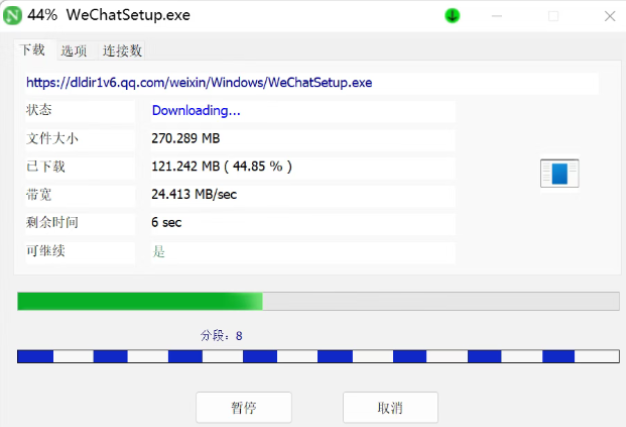Close the download window

(610, 16)
